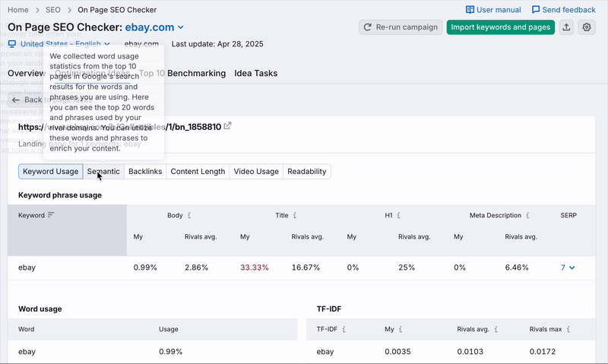The height and width of the screenshot is (364, 608).
Task: Click the info icon next to Title
Action: coord(294,216)
